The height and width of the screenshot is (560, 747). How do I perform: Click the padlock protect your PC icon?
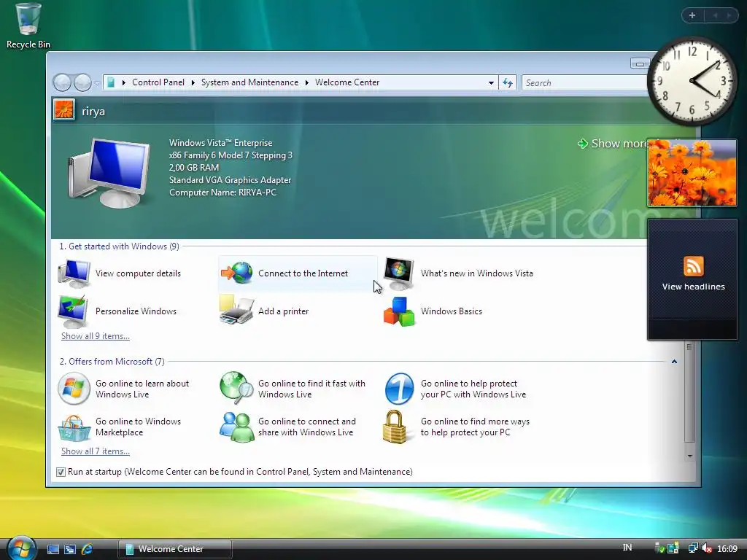pyautogui.click(x=395, y=427)
